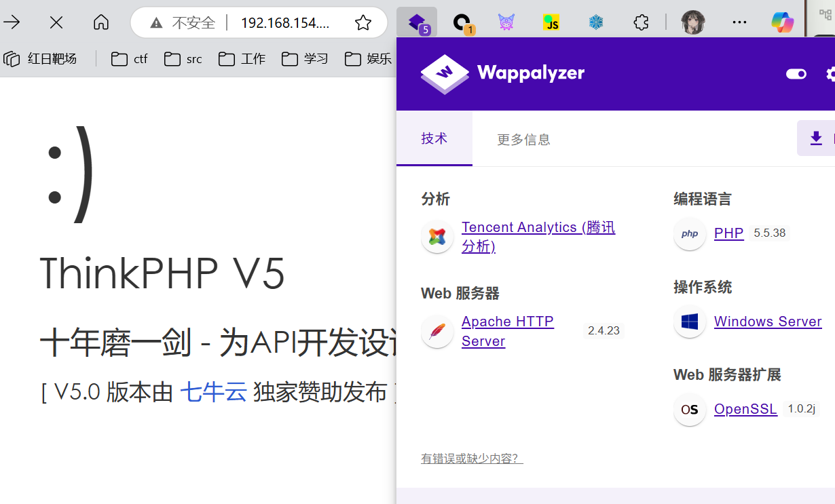Click the 不安全 security warning indicator
The width and height of the screenshot is (835, 504).
[183, 23]
